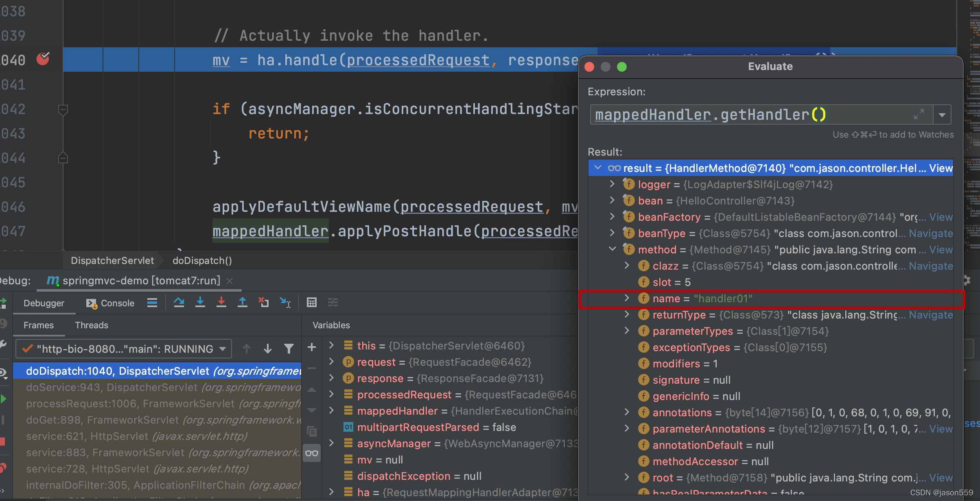Viewport: 980px width, 501px height.
Task: Click the breakpoint marker on line 1040
Action: coord(43,59)
